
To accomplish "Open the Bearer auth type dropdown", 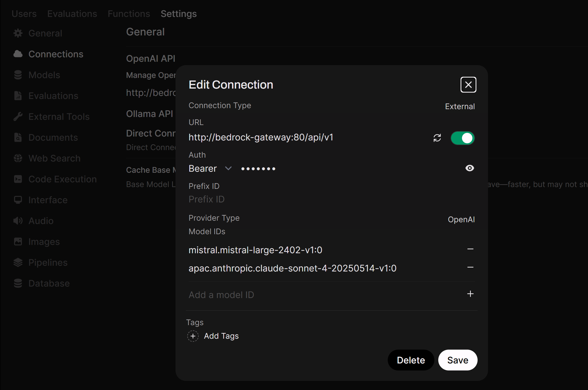I will point(210,169).
